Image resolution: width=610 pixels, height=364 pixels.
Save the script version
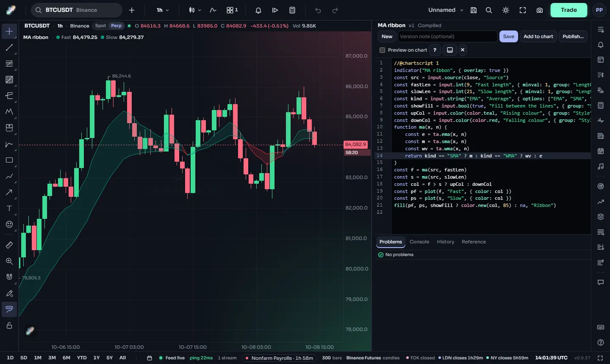[509, 36]
